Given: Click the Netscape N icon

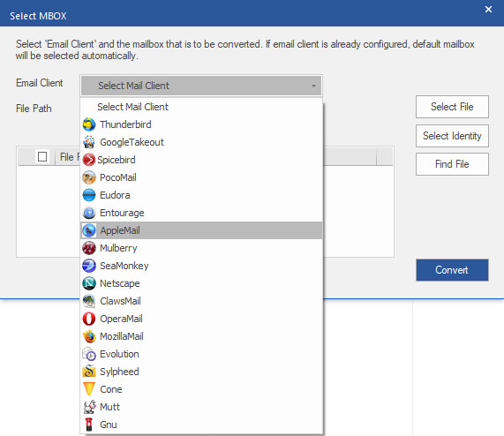Looking at the screenshot, I should 89,283.
